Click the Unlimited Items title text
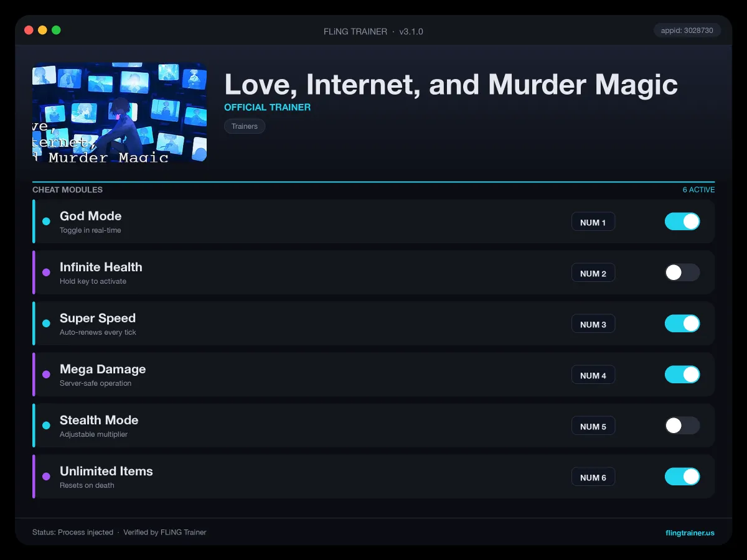 [x=106, y=471]
